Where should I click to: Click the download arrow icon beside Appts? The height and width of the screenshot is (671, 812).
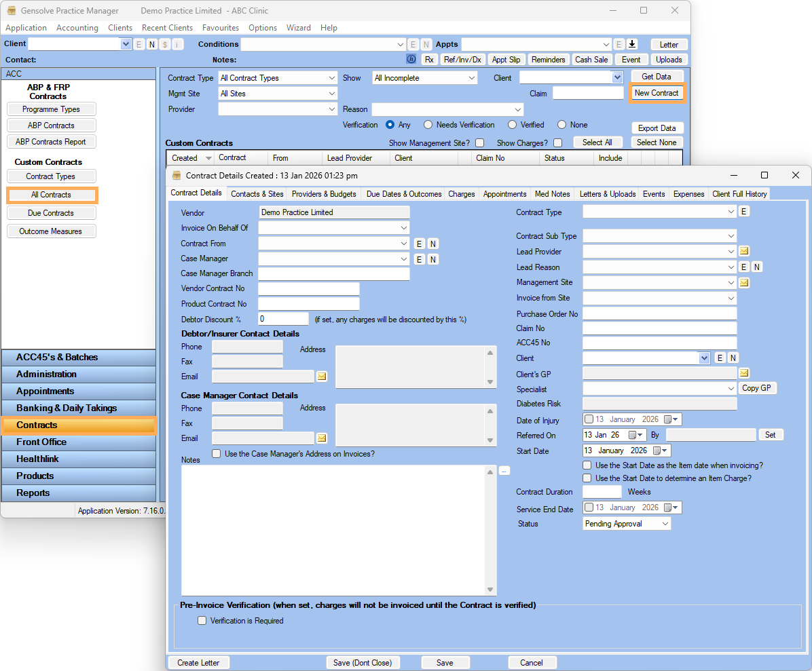631,44
